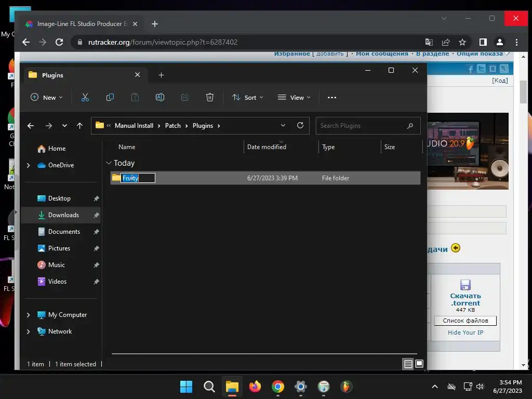Open Chrome side panel icon
Image resolution: width=532 pixels, height=399 pixels.
point(483,42)
